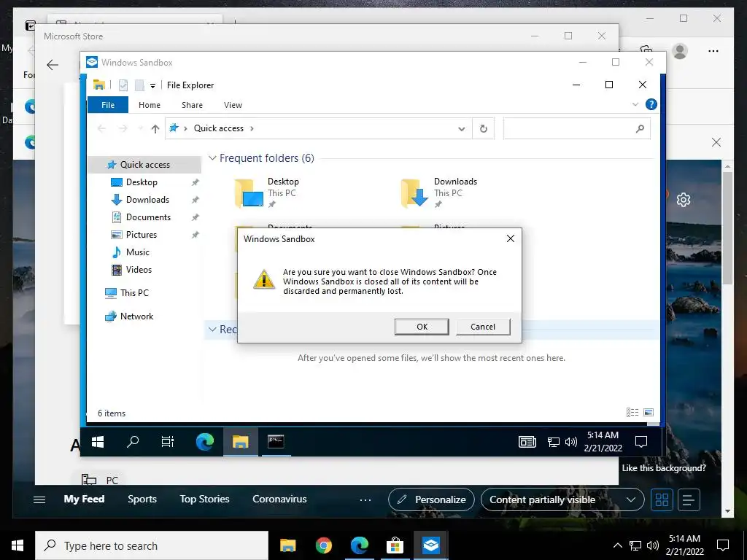Viewport: 747px width, 560px height.
Task: Open Command Prompt on Sandbox taskbar
Action: point(276,442)
